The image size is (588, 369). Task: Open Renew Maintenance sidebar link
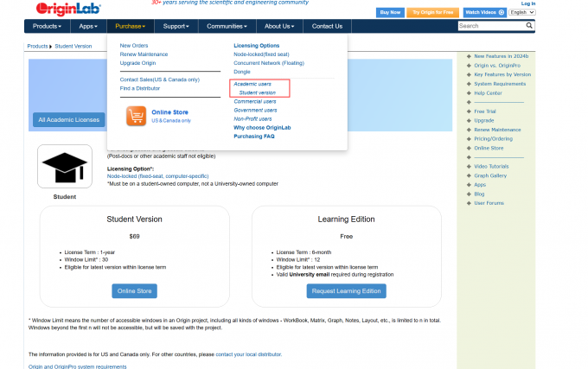[x=497, y=130]
